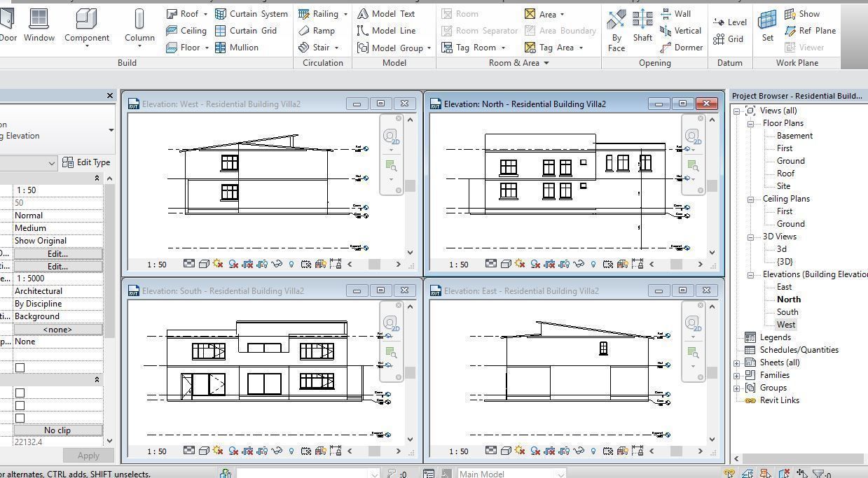The image size is (868, 478).
Task: Toggle Crop View in South view control bar
Action: [x=247, y=451]
